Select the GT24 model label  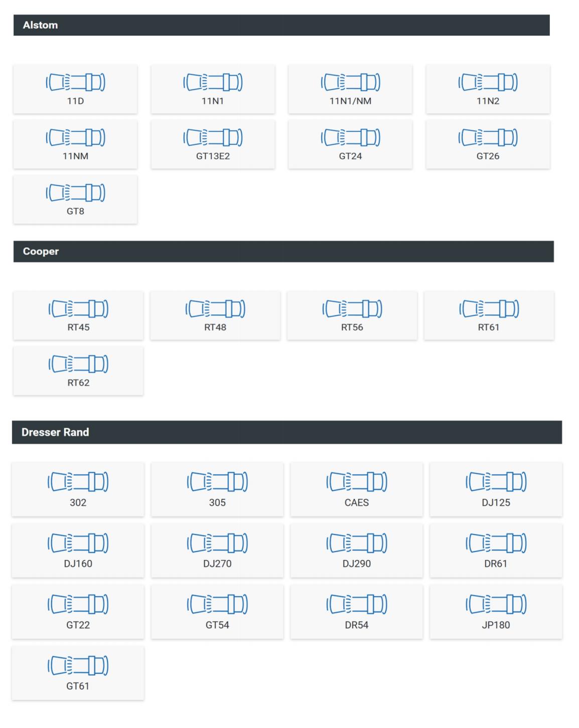tap(350, 156)
